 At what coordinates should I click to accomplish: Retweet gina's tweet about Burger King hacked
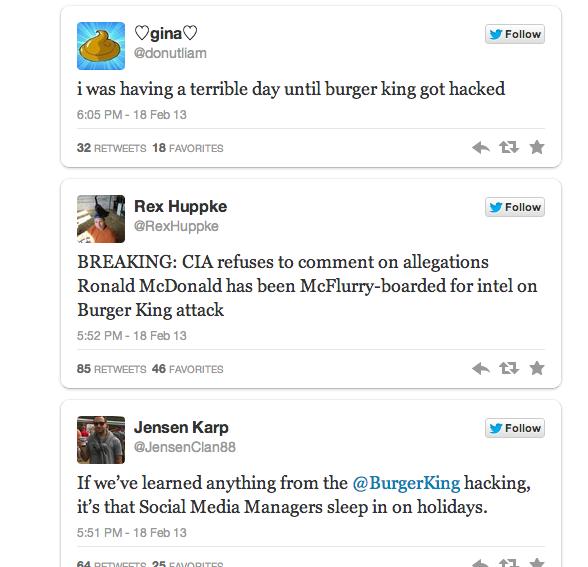click(509, 147)
